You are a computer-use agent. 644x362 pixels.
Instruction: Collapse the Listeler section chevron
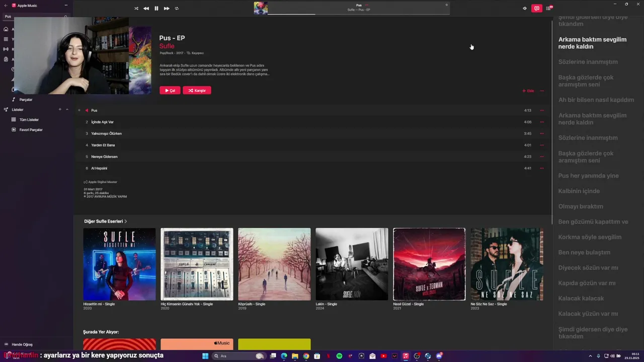tap(67, 110)
